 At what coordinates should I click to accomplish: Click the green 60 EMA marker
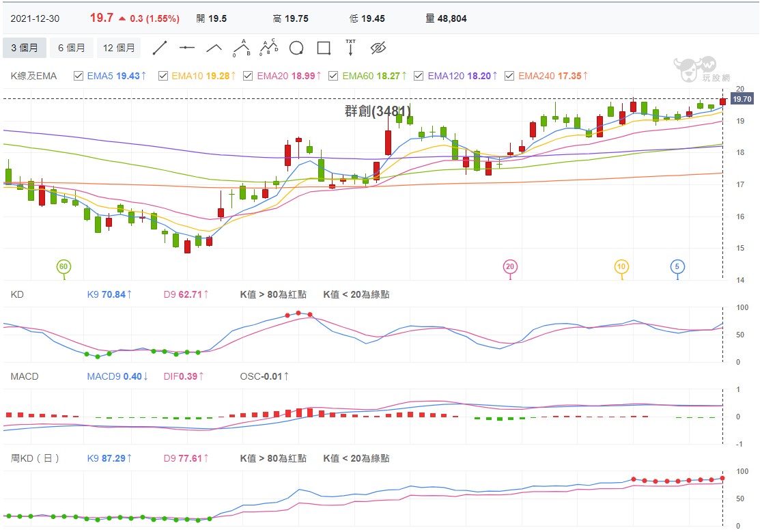click(63, 266)
